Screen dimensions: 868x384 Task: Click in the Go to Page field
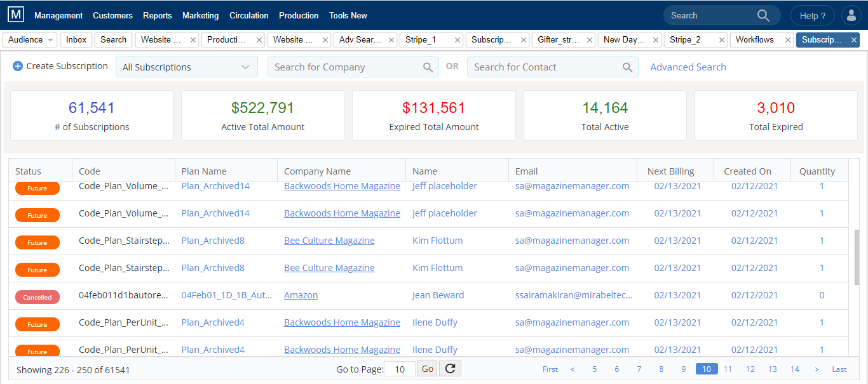pos(400,369)
